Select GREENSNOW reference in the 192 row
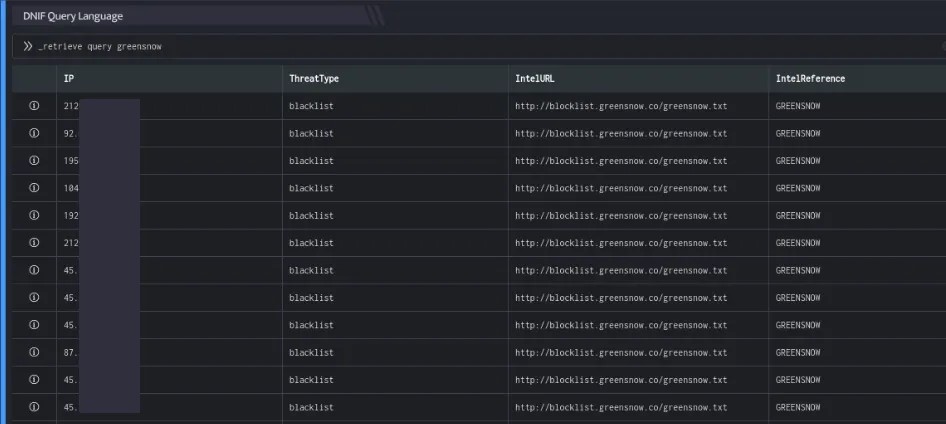Viewport: 946px width, 424px height. 798,215
